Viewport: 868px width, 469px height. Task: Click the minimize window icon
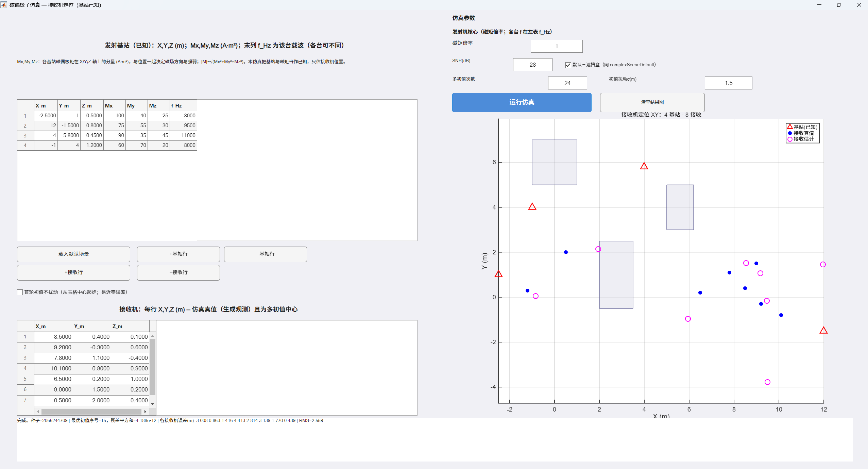[x=819, y=5]
